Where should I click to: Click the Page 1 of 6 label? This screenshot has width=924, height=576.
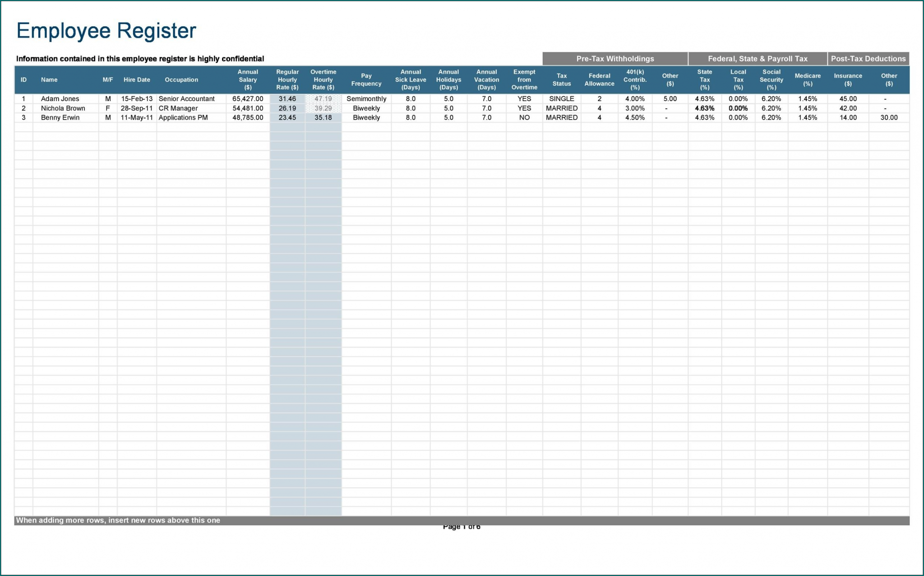pyautogui.click(x=462, y=526)
